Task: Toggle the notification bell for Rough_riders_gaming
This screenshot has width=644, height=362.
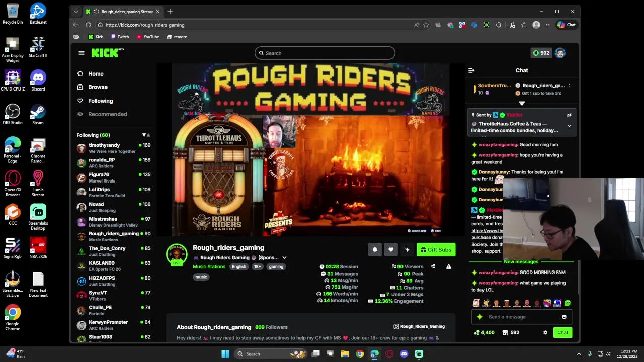Action: pyautogui.click(x=375, y=250)
